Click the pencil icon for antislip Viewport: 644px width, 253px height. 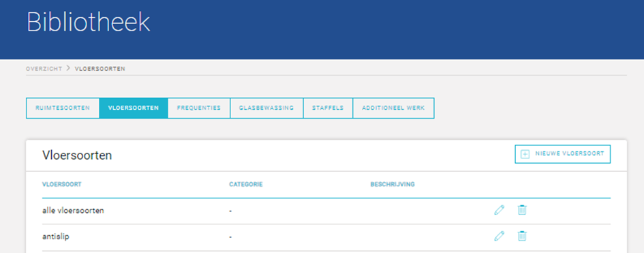499,236
